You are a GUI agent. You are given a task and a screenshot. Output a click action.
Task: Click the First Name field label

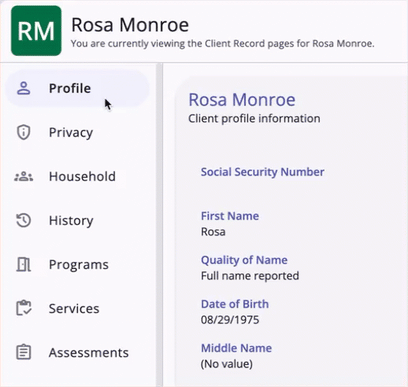pyautogui.click(x=230, y=216)
